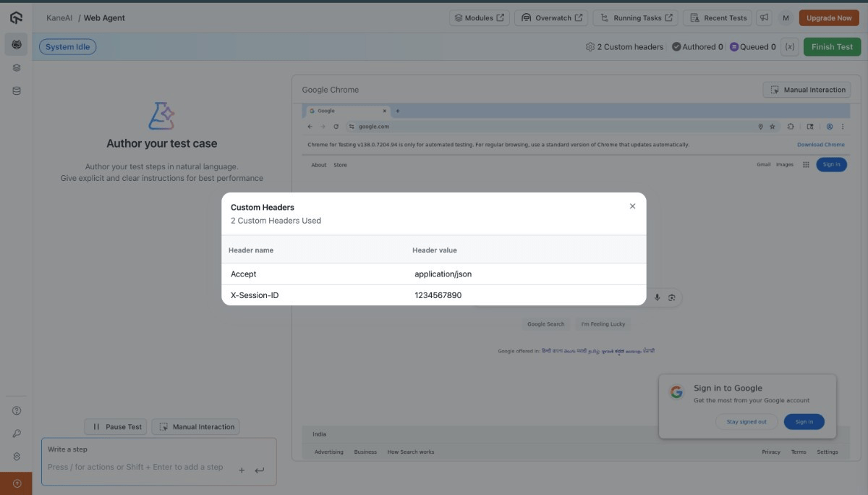
Task: Pause the test with Pause Test
Action: pos(116,427)
